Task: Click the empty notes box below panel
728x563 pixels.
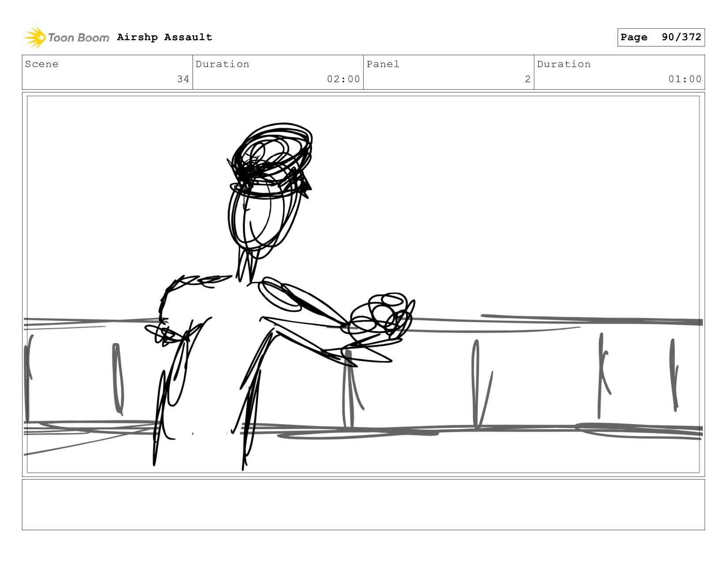Action: [364, 505]
